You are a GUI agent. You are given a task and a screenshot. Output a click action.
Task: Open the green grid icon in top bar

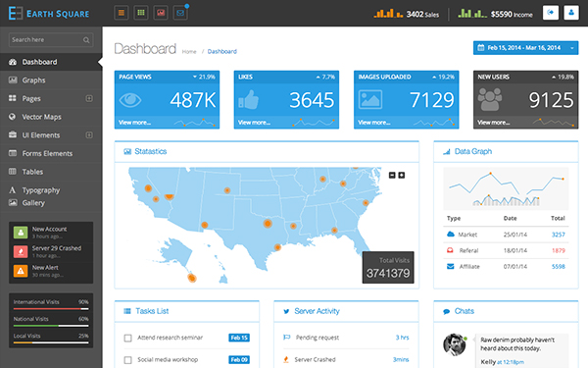coord(141,13)
